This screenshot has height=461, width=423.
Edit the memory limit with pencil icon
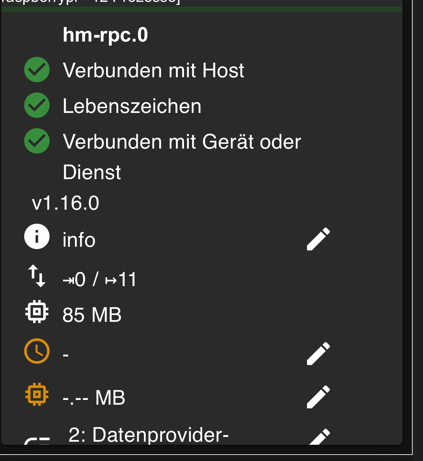(318, 397)
